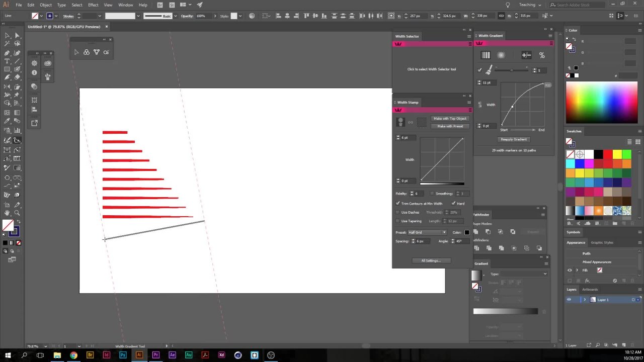Open the Teaching workspace dropdown
The image size is (644, 362).
[530, 5]
